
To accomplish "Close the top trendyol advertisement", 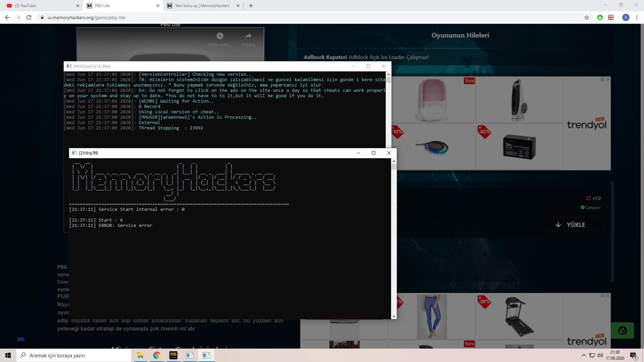I will (x=608, y=79).
